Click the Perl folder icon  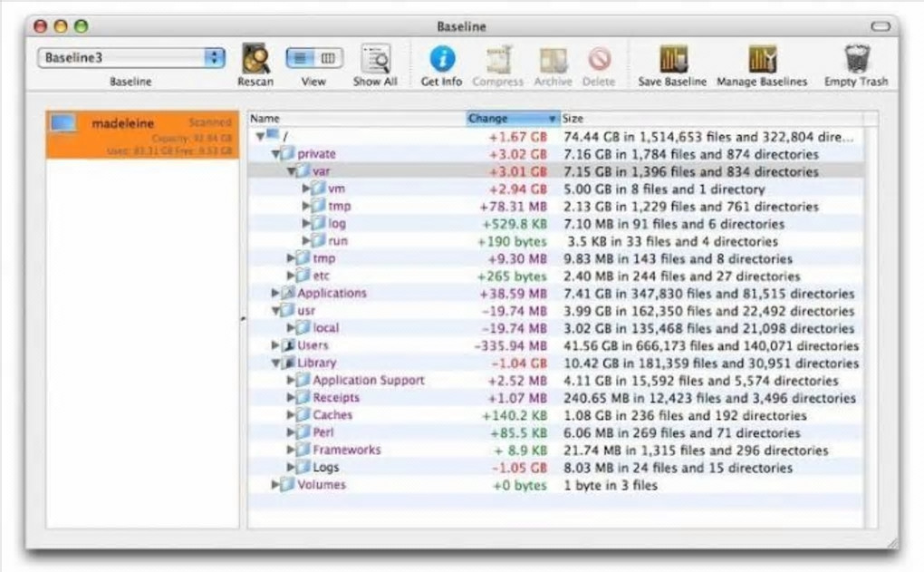[303, 431]
